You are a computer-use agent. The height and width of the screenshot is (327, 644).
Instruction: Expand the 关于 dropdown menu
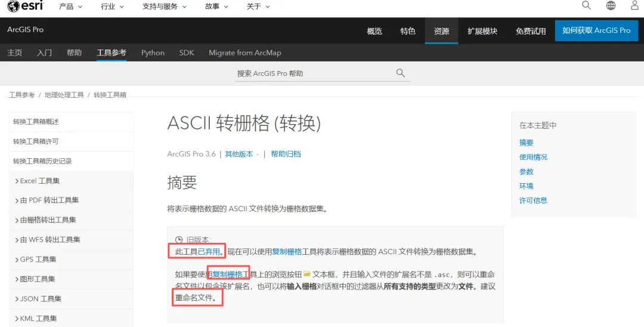pos(258,7)
